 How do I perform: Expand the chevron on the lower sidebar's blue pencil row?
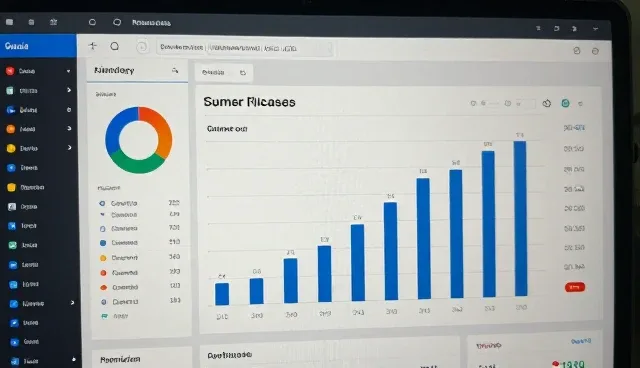click(72, 303)
